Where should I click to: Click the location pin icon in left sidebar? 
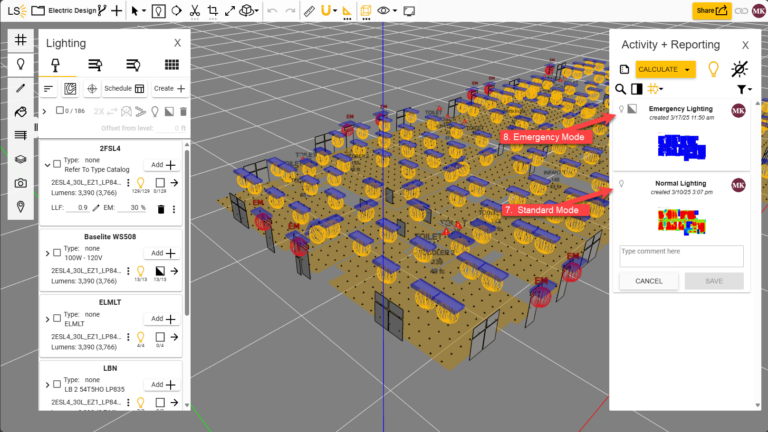[21, 206]
